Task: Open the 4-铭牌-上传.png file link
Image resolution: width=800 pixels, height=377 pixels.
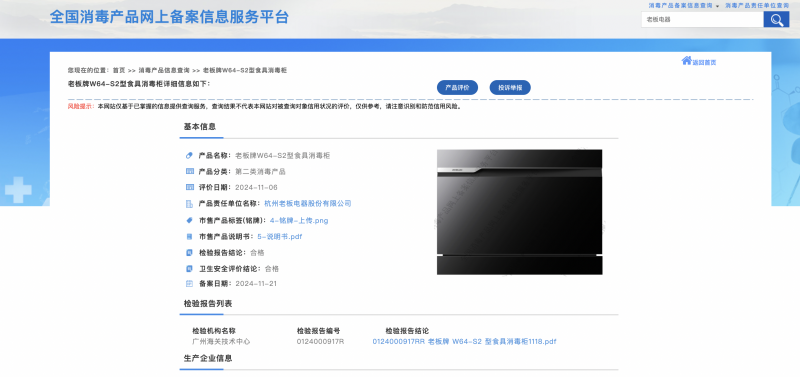Action: click(x=299, y=221)
